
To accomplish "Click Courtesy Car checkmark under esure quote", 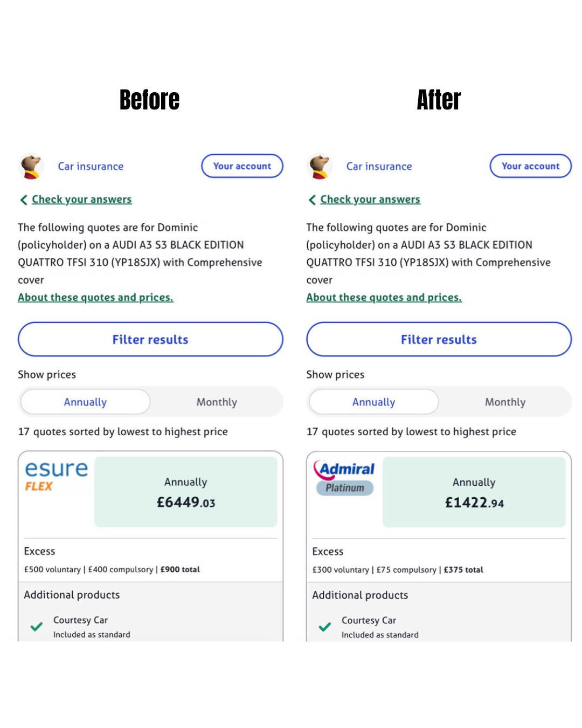I will point(37,627).
